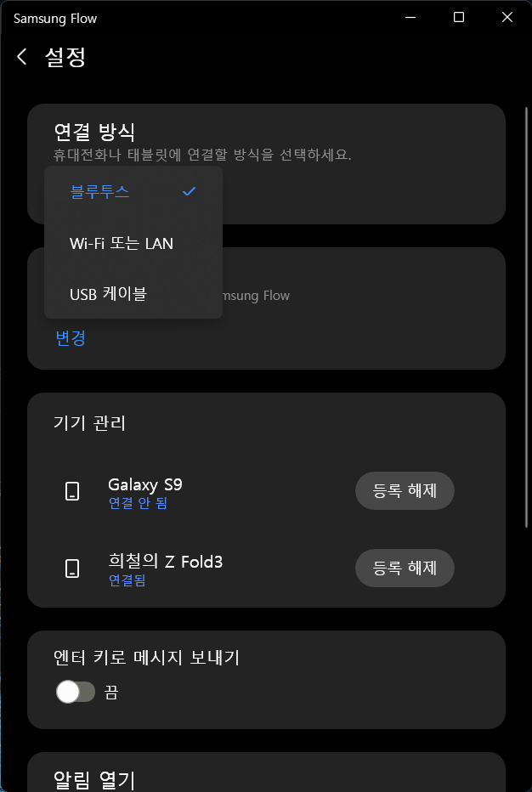Click the 연결 안 됨 status text
The image size is (532, 792).
coord(138,503)
